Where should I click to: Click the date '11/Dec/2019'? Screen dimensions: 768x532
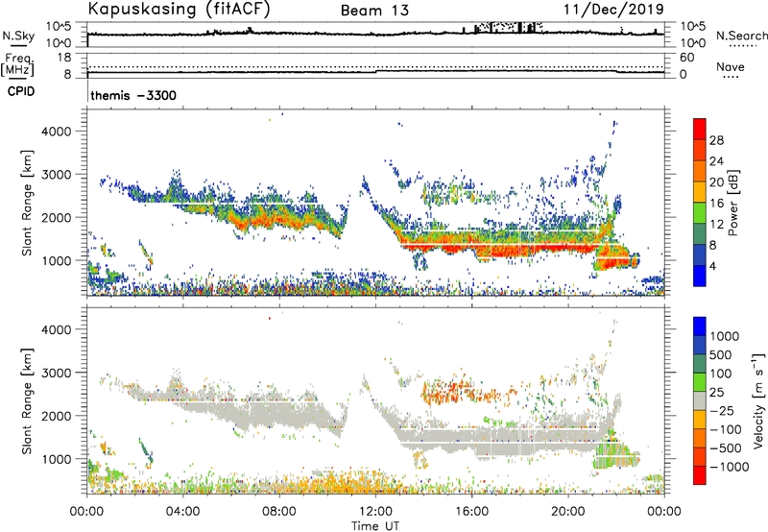613,9
